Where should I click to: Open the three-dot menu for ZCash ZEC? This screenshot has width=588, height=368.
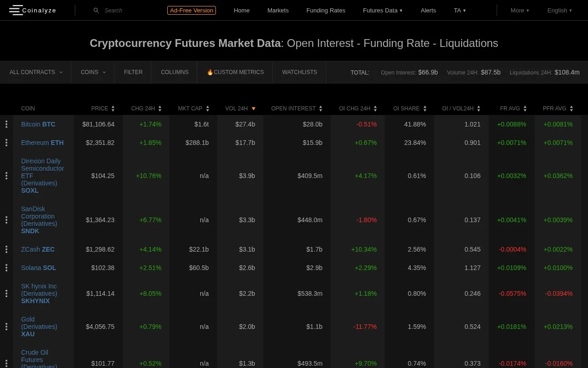tap(6, 249)
